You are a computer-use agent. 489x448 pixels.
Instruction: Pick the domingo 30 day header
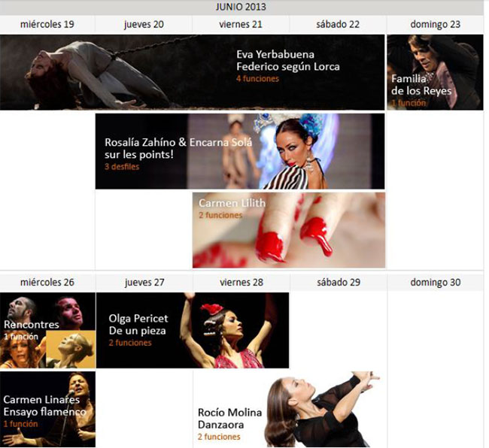tap(435, 283)
